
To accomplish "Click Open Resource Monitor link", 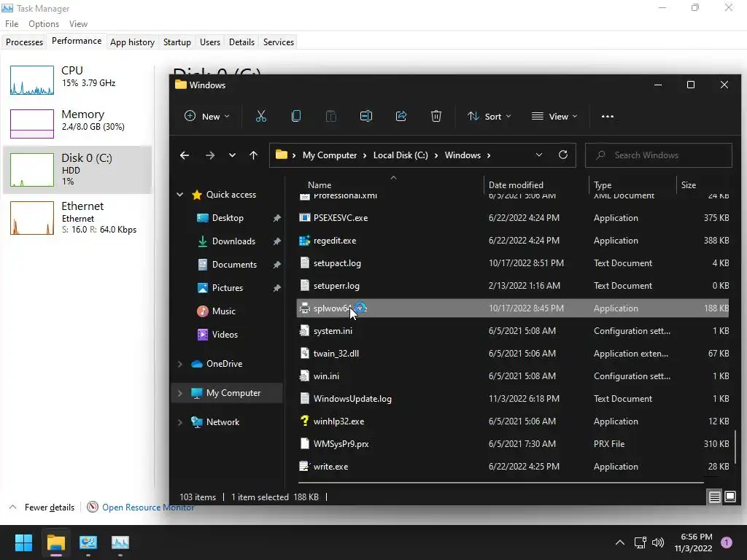I will pos(147,507).
